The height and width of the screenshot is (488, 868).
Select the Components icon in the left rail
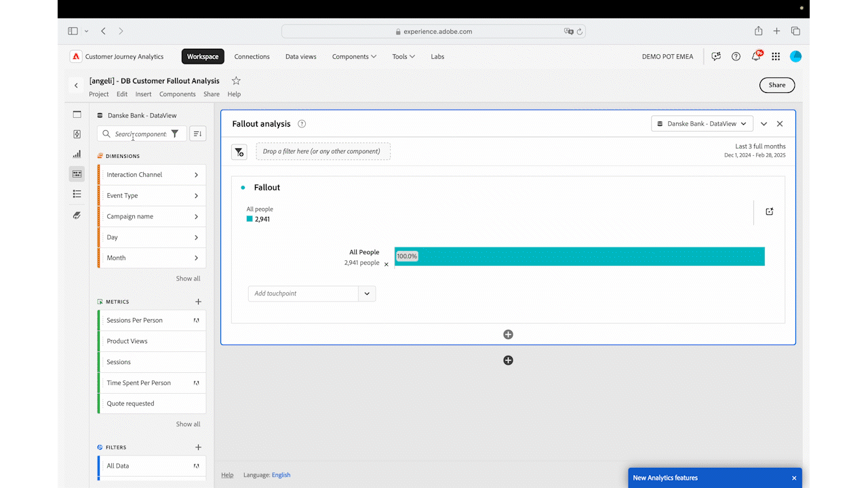[77, 174]
